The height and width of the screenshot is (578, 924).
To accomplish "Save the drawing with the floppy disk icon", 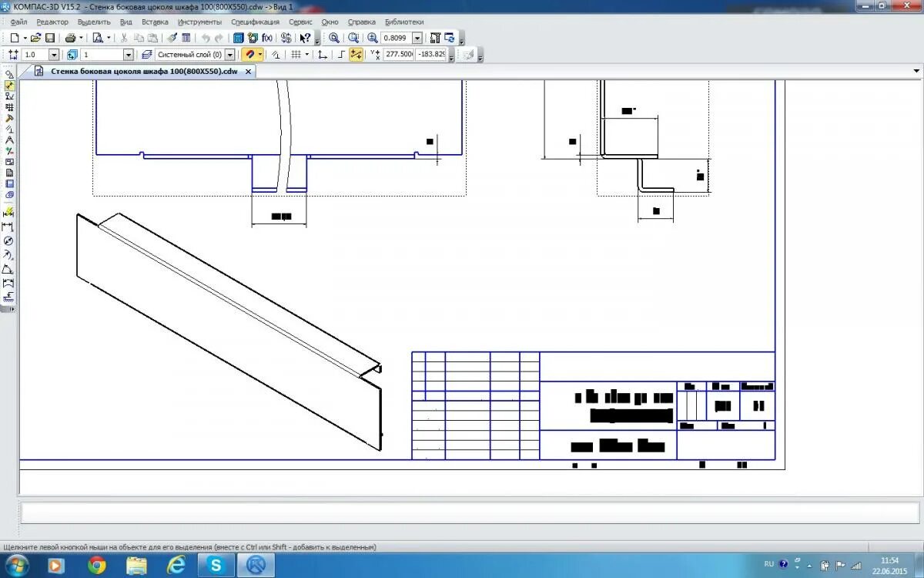I will click(50, 38).
